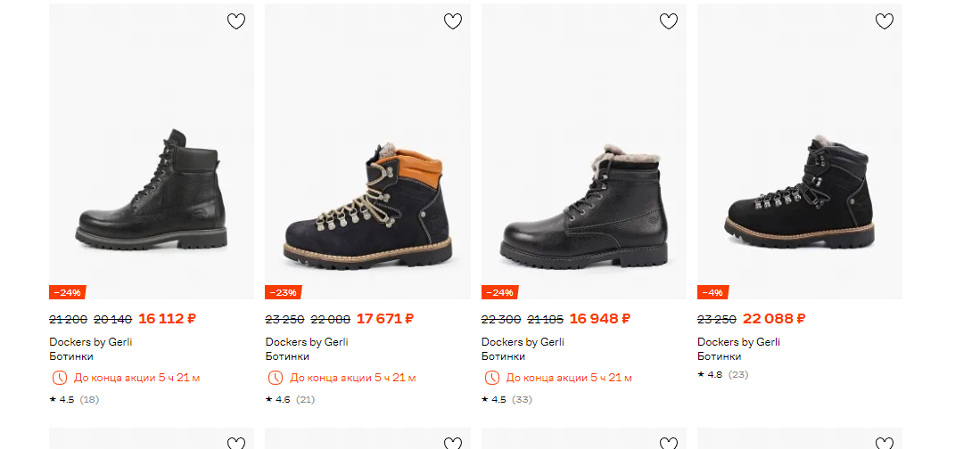This screenshot has height=449, width=980.
Task: Open the black suede boot image
Action: [x=800, y=151]
